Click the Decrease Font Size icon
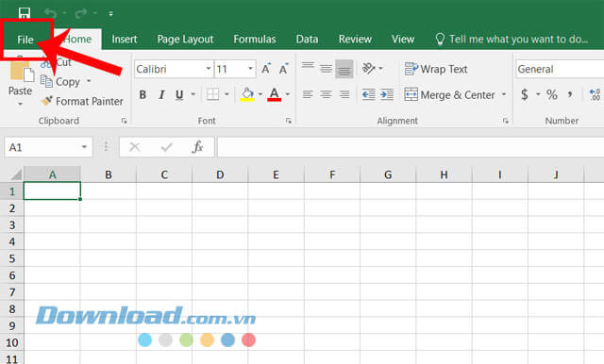Screen dimensions: 604x364 284,69
